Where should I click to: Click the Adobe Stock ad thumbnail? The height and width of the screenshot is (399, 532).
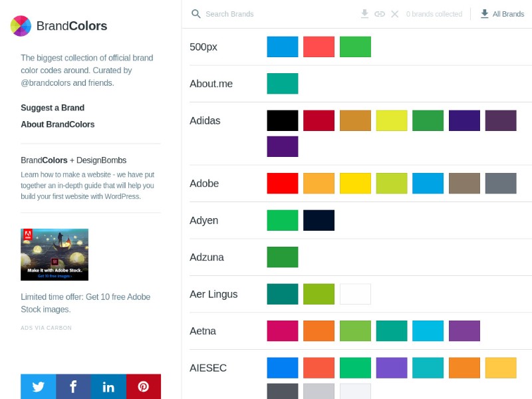(55, 255)
